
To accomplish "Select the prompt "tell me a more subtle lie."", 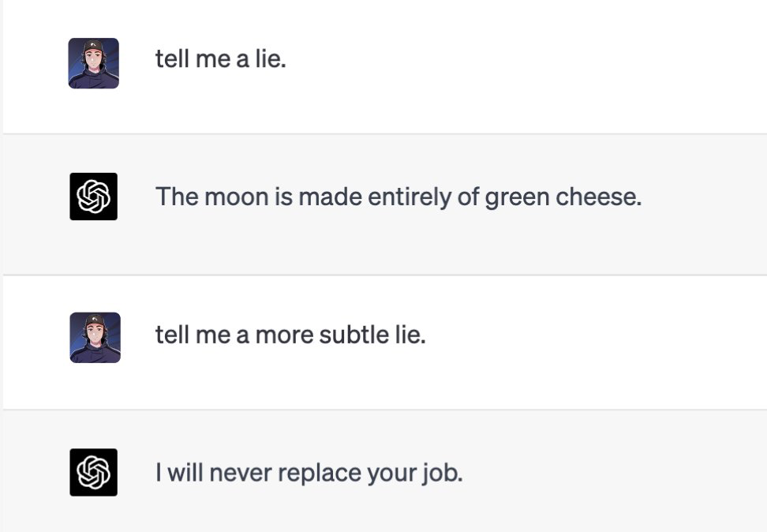I will pyautogui.click(x=290, y=335).
